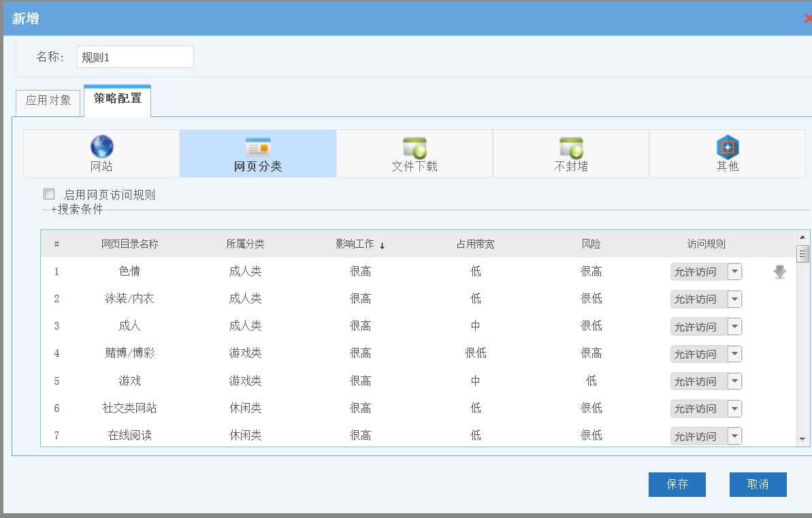Click the gray down-arrow apply icon in row 1
The image size is (812, 518).
(x=780, y=272)
